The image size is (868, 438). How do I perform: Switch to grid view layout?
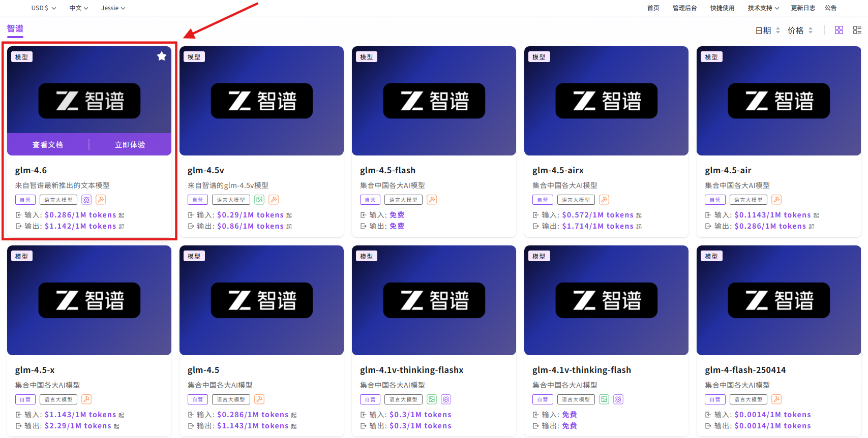[x=839, y=30]
